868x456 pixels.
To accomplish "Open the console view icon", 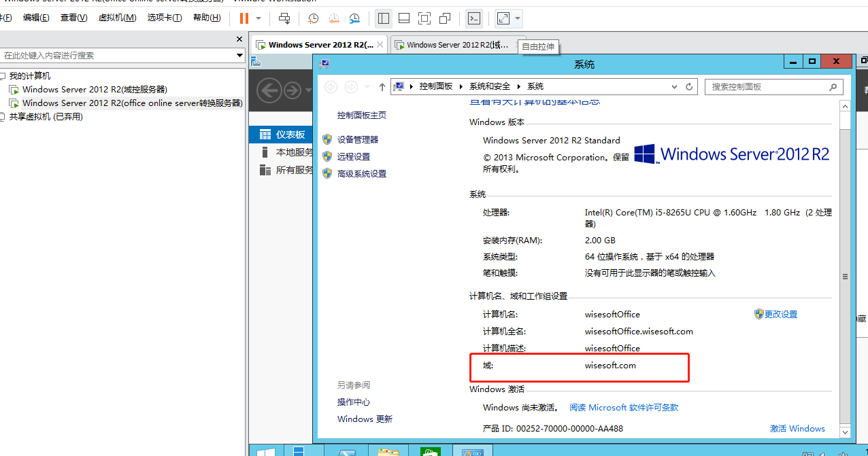I will pyautogui.click(x=474, y=18).
